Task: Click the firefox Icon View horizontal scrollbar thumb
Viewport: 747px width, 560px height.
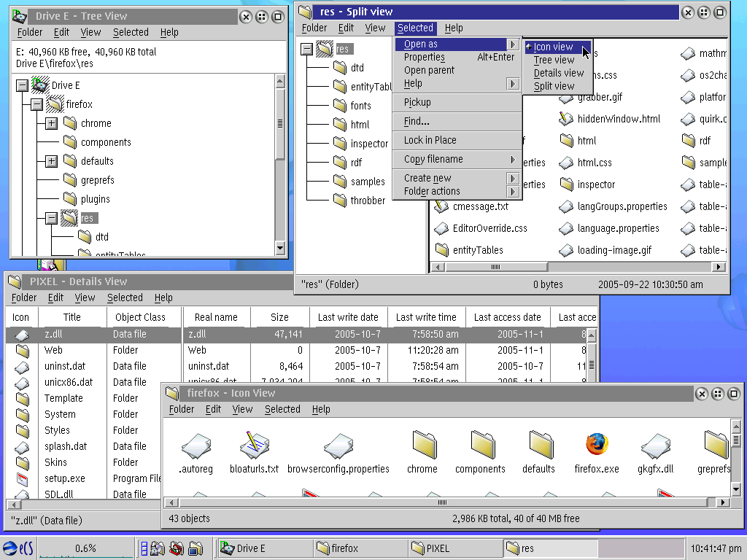Action: point(443,502)
